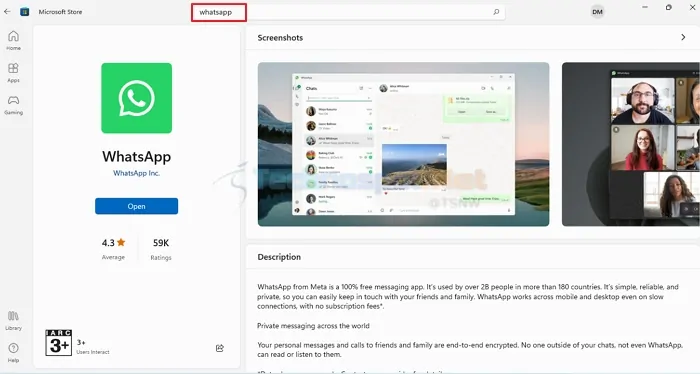The width and height of the screenshot is (700, 374).
Task: Click the 59K Ratings count
Action: pos(161,249)
